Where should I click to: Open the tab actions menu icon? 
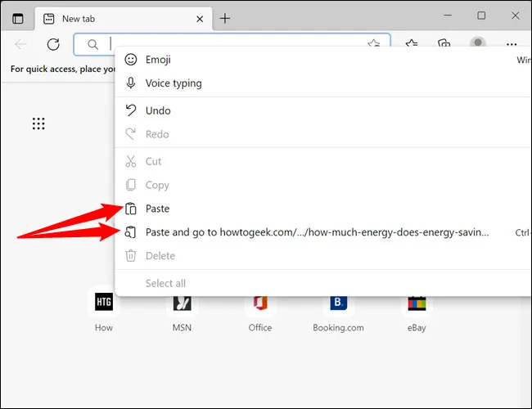click(x=18, y=18)
